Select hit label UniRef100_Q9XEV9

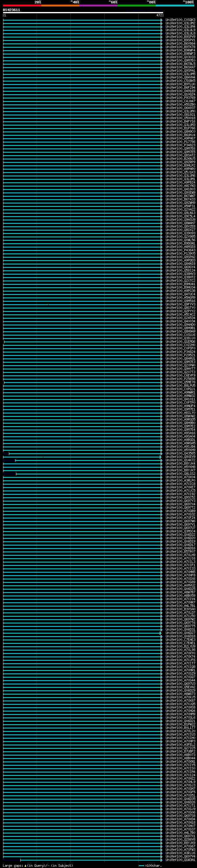[x=180, y=457]
